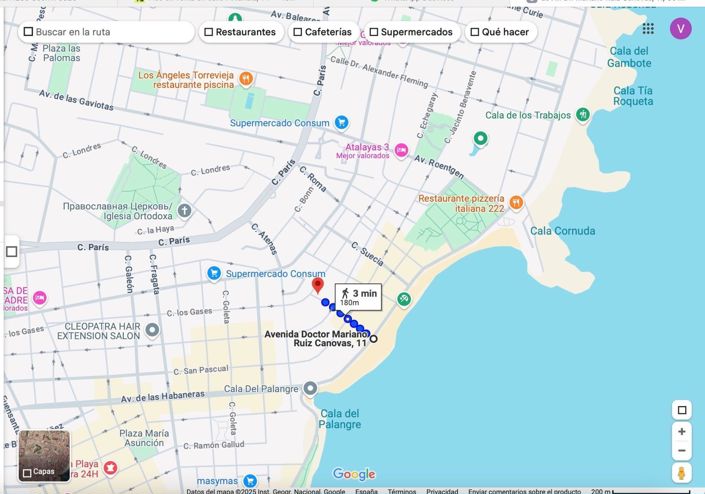Click the Supermercado Consum cart icon near Atalayas
Screen dimensions: 705x494
342,123
